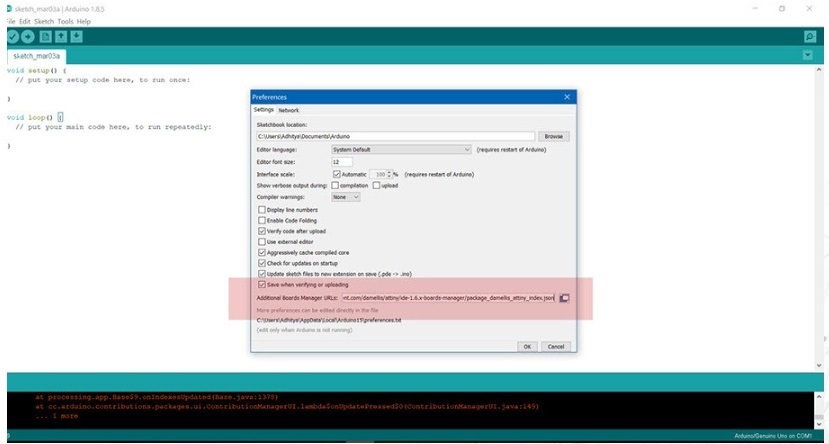
Task: Open a sketch with the Open icon
Action: [x=61, y=36]
